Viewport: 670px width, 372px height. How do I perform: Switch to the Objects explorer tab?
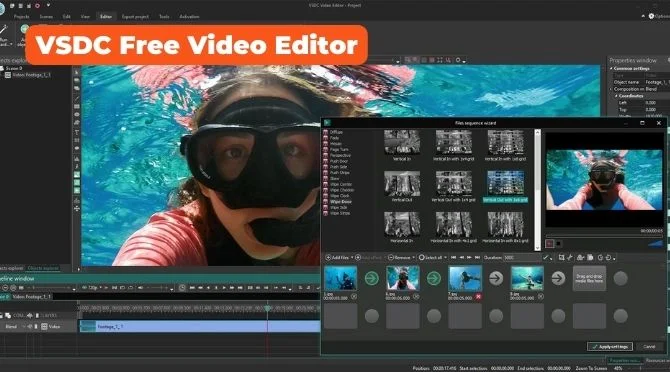pos(43,268)
